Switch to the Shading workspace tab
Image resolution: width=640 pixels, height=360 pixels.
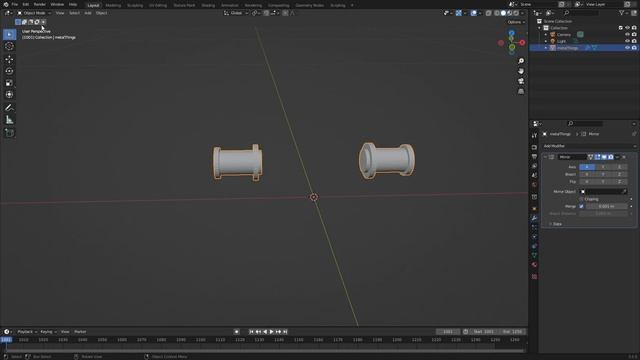tap(208, 5)
